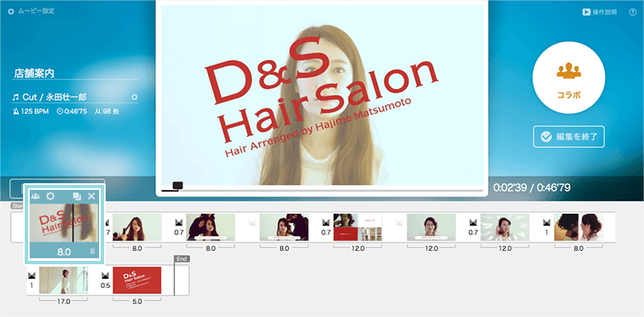This screenshot has height=317, width=644.
Task: Open music settings gear beside Cut / 永田壮一郎
Action: pos(135,97)
